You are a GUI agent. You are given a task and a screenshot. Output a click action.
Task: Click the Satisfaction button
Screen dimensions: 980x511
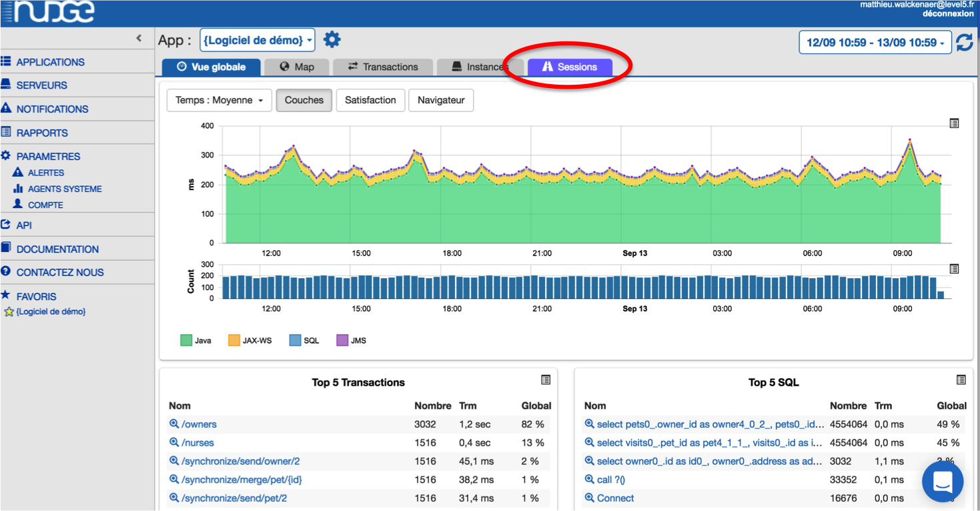coord(370,100)
